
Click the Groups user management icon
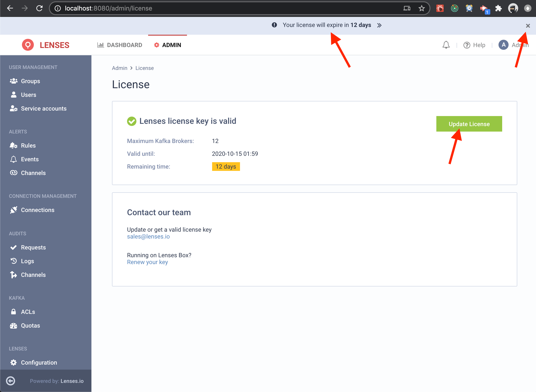coord(14,81)
